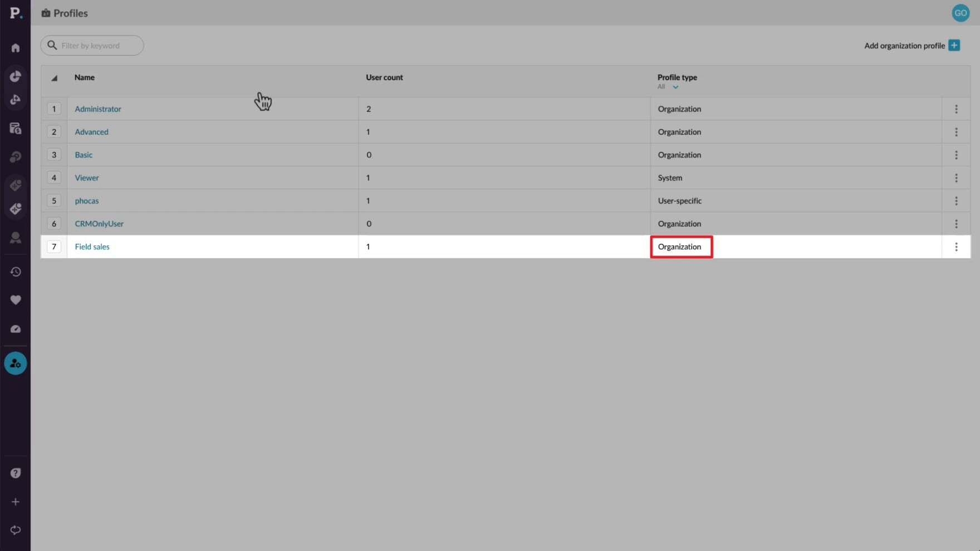Viewport: 980px width, 551px height.
Task: Click the user count 2 for Administrator
Action: coord(369,109)
